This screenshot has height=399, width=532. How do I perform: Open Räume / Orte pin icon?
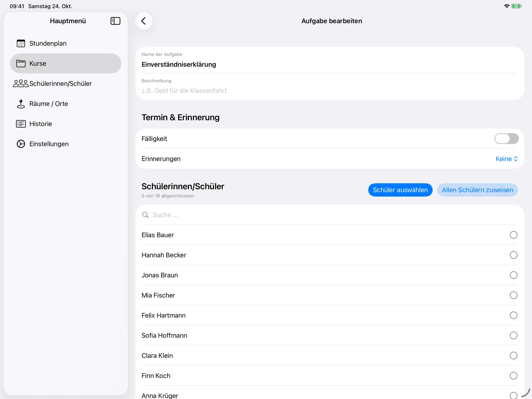(21, 104)
